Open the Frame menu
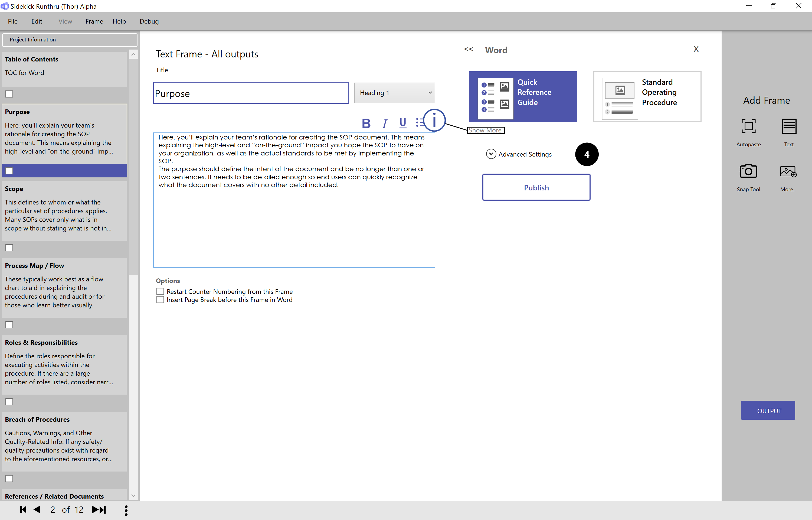812x520 pixels. pos(94,21)
